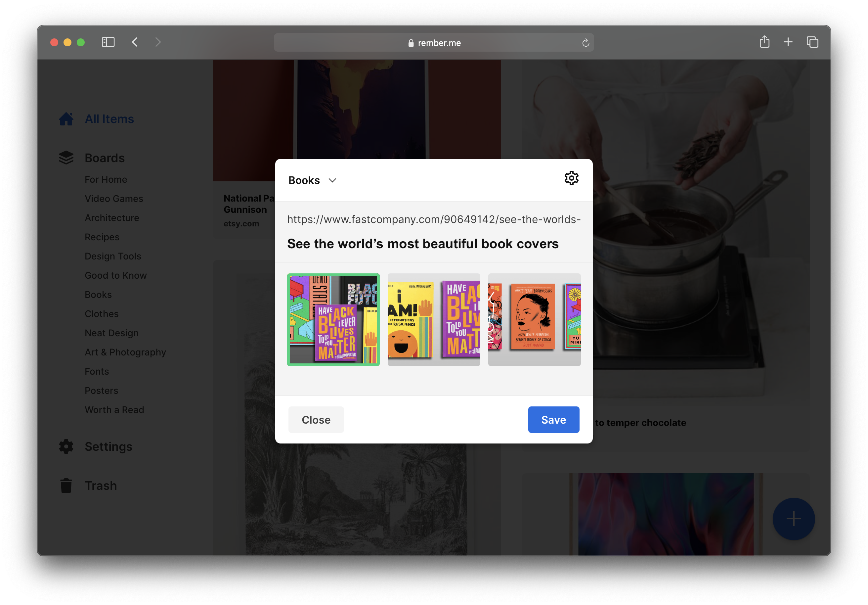Viewport: 868px width, 605px height.
Task: Open the gear settings in the save dialog
Action: point(571,178)
